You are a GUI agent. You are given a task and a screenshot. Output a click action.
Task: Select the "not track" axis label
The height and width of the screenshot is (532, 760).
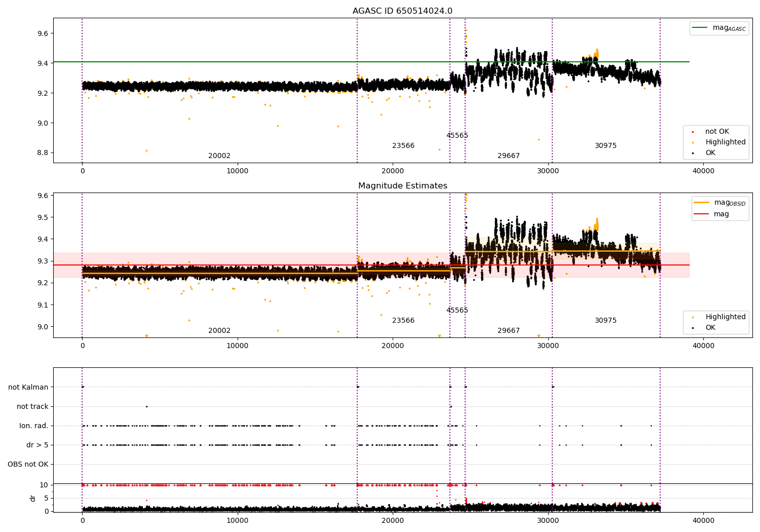[32, 406]
